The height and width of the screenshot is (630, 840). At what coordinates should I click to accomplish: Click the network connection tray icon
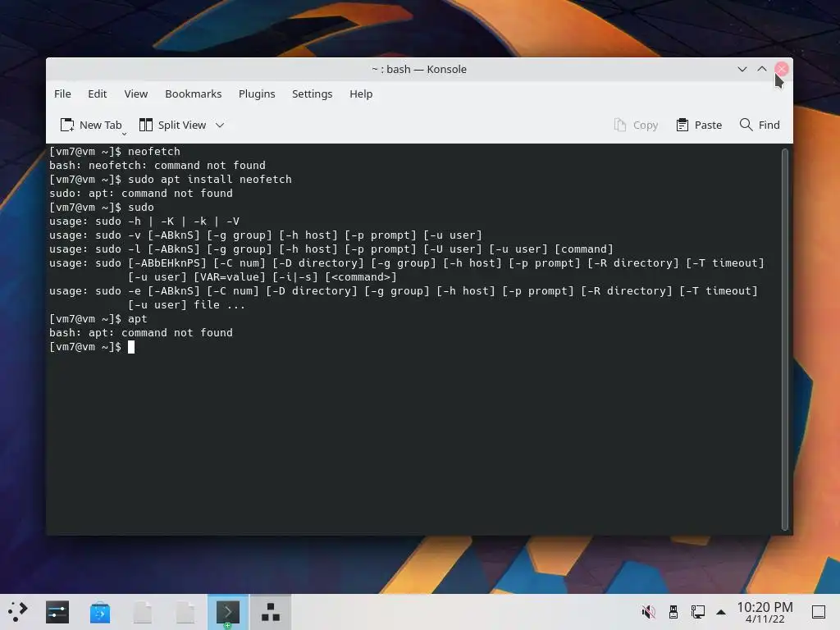(x=697, y=612)
